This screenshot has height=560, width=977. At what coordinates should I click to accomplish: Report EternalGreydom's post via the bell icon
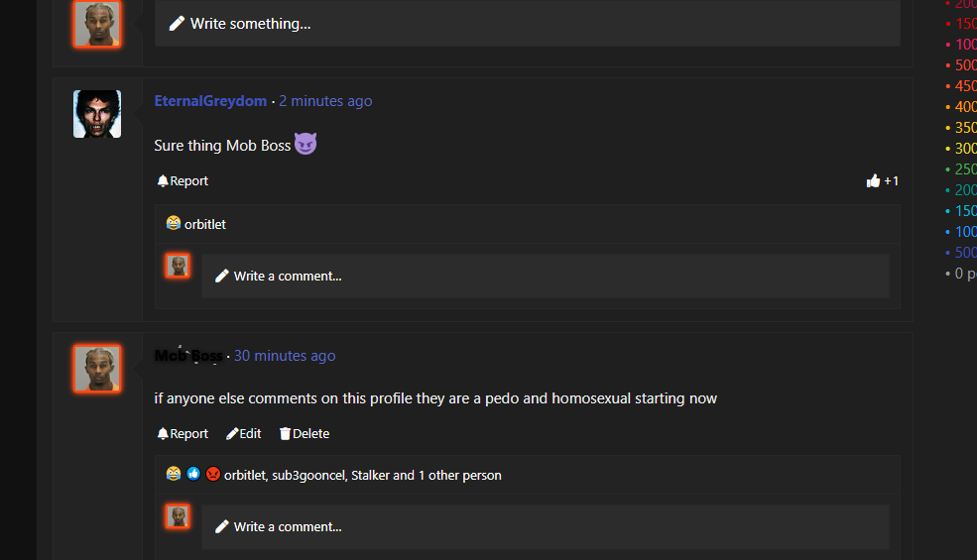coord(183,180)
